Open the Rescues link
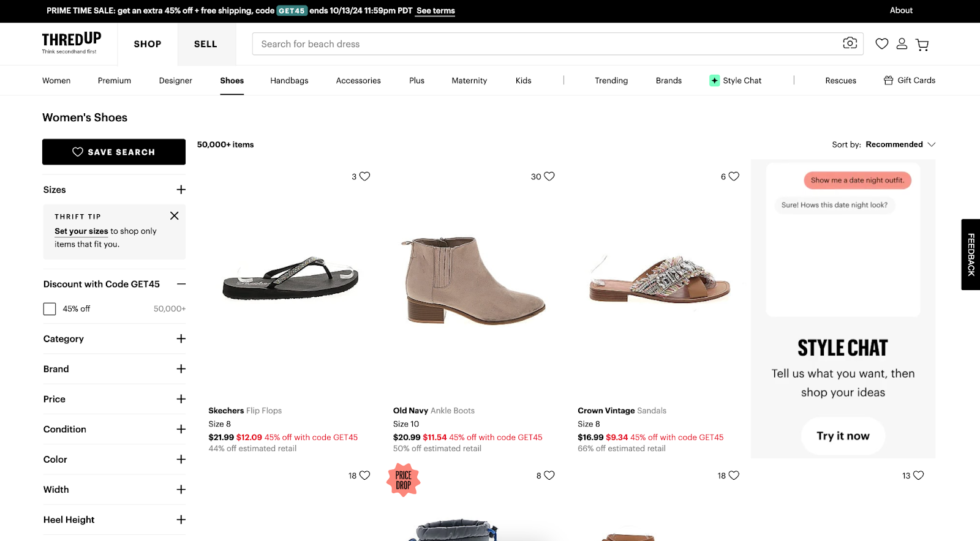 click(841, 80)
